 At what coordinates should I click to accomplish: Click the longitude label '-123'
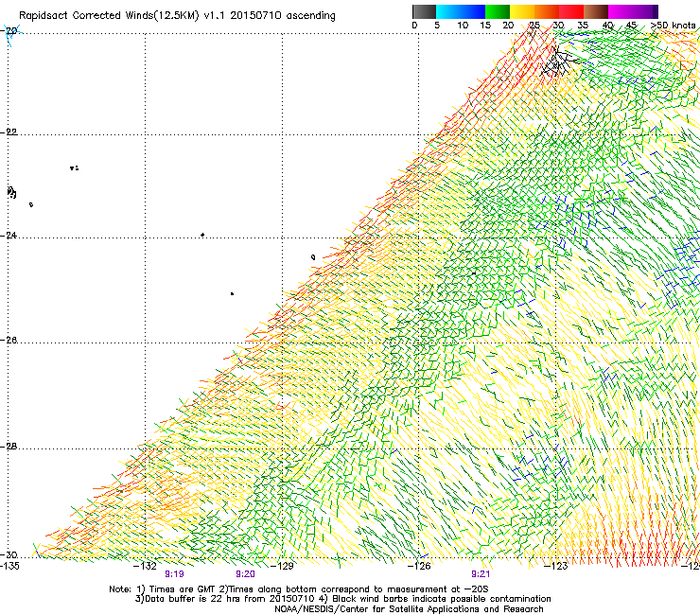point(556,566)
